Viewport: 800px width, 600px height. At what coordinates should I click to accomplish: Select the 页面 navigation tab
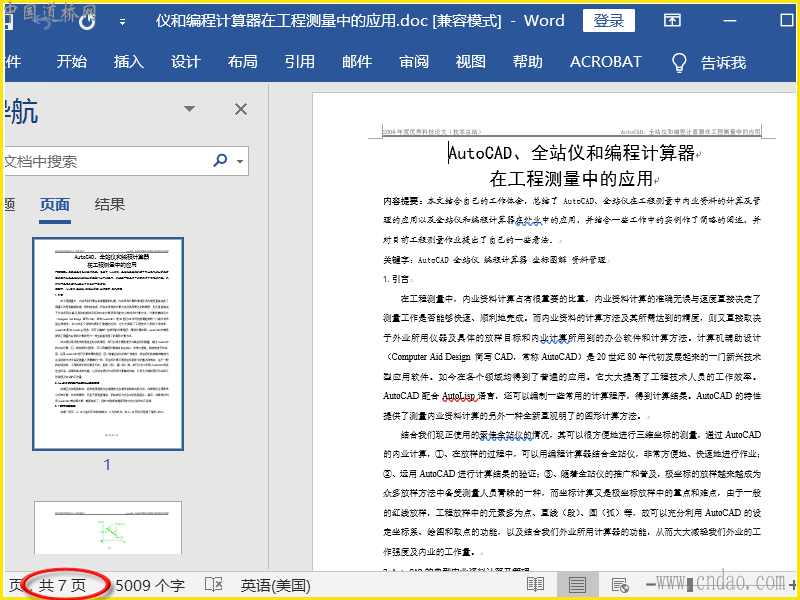55,205
